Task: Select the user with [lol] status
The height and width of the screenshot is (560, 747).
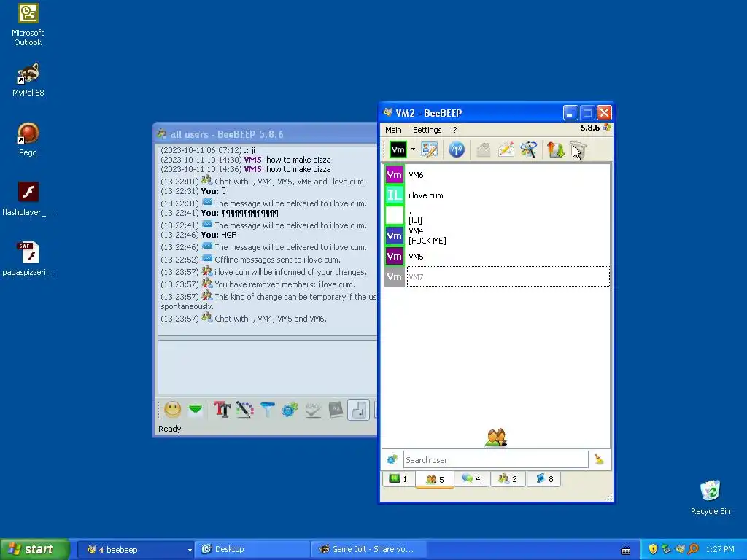Action: point(496,215)
